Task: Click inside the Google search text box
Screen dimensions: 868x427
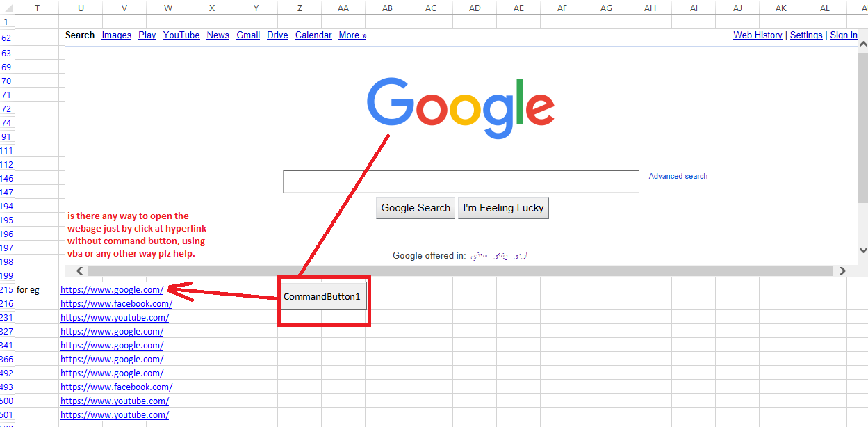Action: (x=461, y=182)
